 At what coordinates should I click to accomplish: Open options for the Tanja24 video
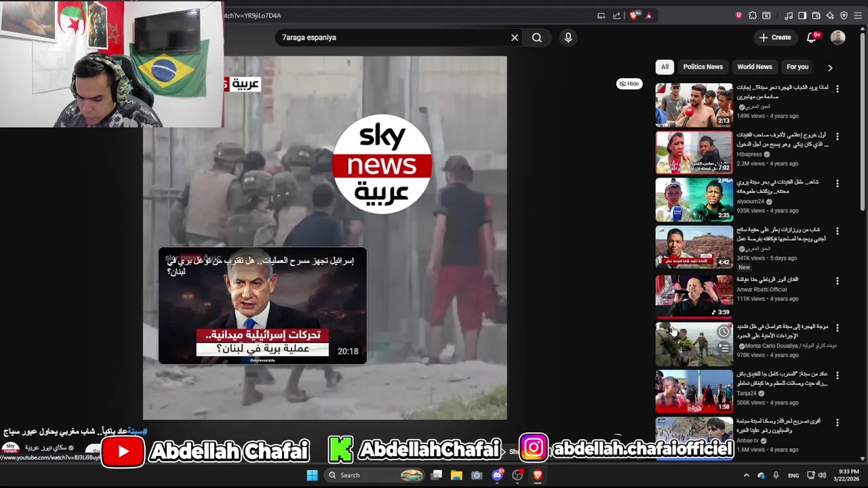point(837,375)
